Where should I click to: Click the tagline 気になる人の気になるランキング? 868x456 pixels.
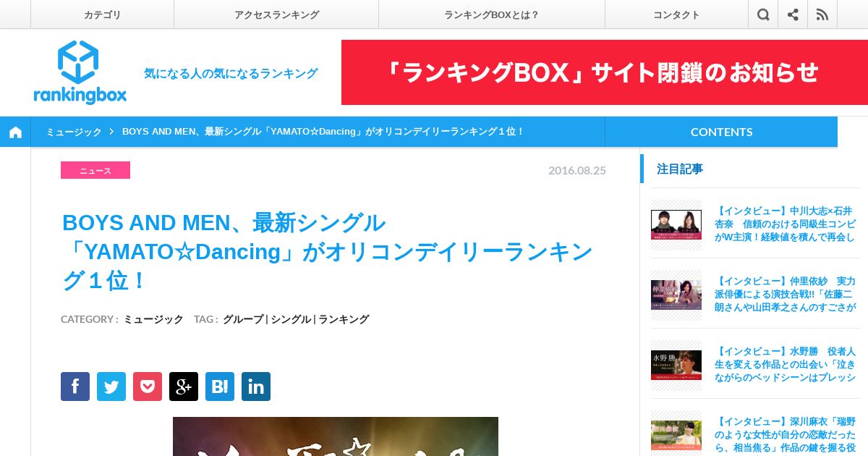tap(231, 73)
